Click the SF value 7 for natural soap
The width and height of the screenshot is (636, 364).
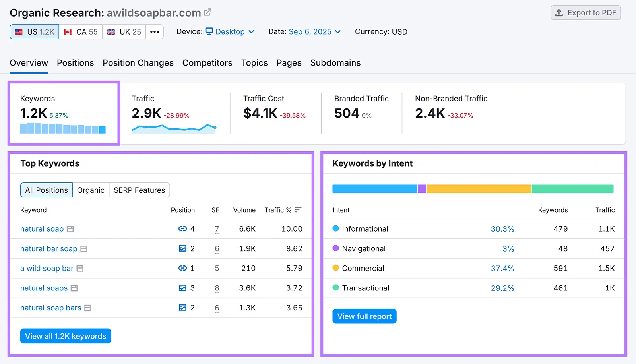(x=217, y=229)
